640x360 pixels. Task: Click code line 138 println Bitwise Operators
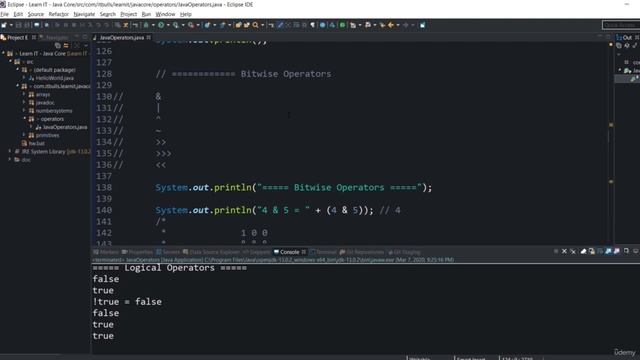pos(293,187)
